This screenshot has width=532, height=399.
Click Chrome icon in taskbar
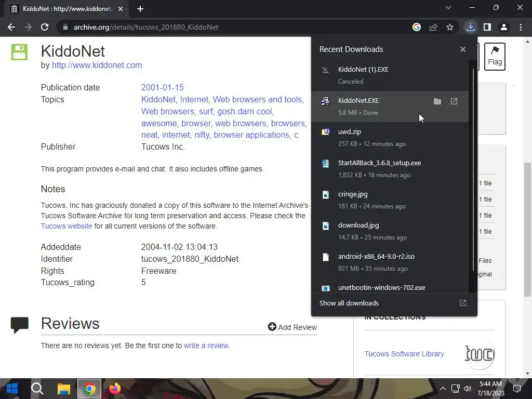click(89, 389)
